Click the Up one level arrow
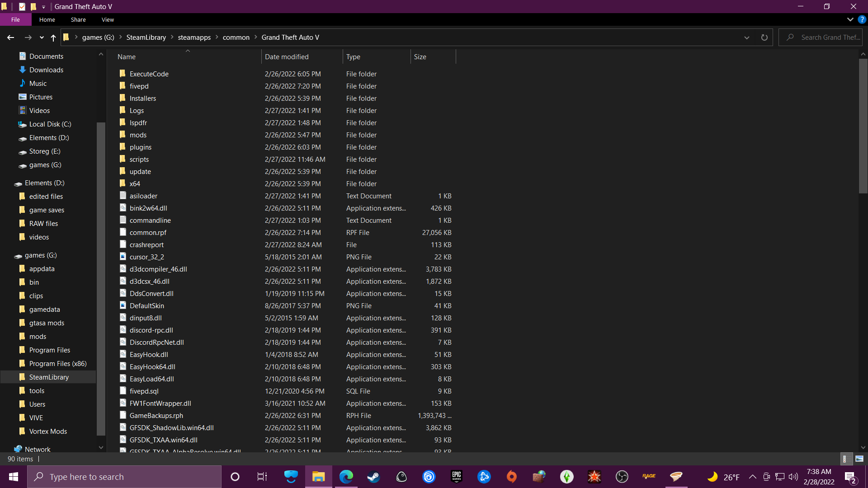The width and height of the screenshot is (868, 488). (x=53, y=38)
